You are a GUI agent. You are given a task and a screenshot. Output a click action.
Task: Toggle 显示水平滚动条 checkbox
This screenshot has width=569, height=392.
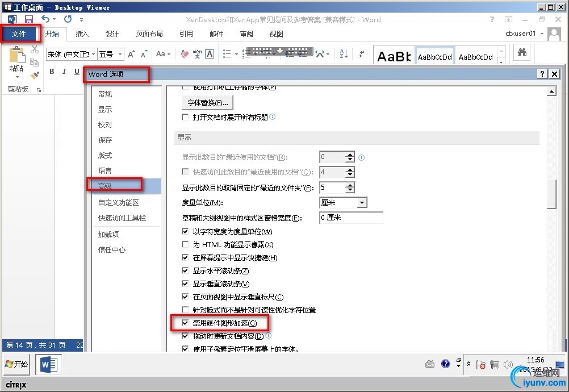(x=185, y=270)
